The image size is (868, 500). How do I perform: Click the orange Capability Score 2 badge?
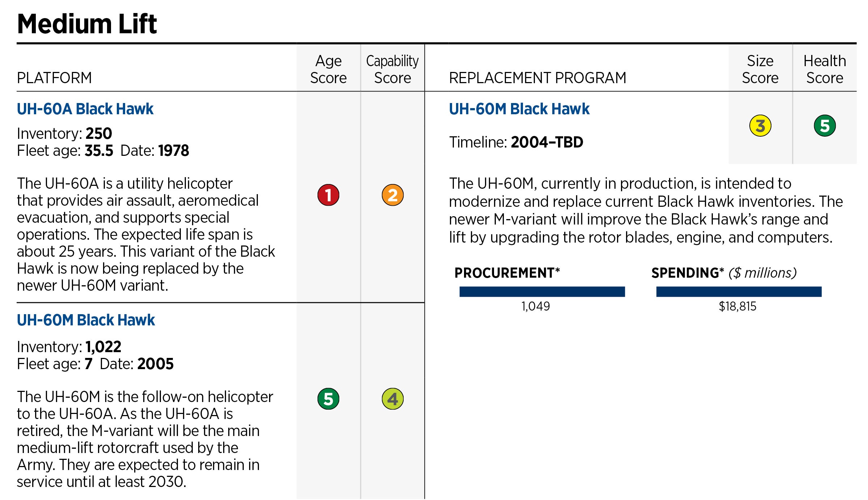pyautogui.click(x=392, y=195)
